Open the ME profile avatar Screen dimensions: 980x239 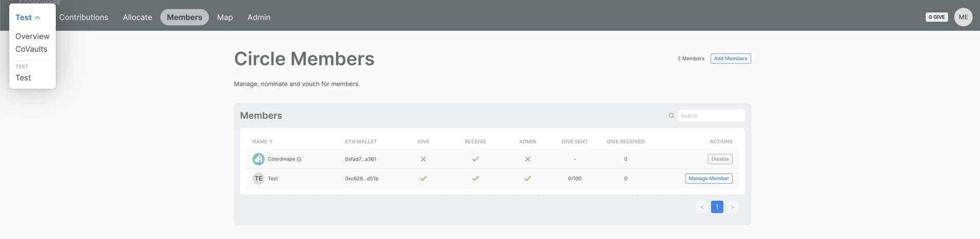tap(963, 17)
